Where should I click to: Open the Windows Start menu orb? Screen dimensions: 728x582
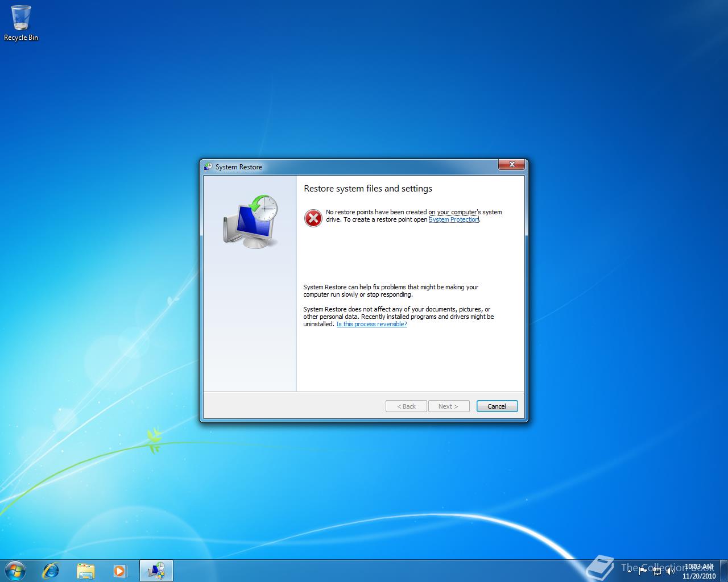pyautogui.click(x=15, y=570)
